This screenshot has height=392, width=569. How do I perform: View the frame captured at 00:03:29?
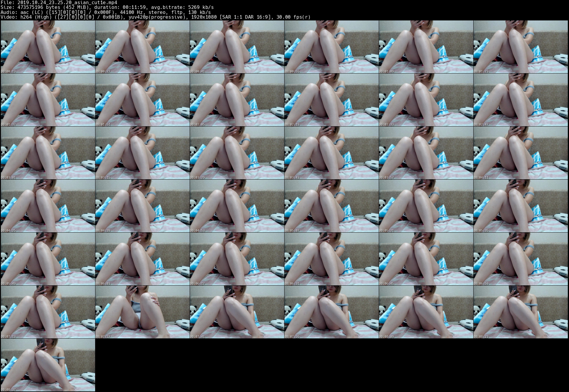click(237, 153)
